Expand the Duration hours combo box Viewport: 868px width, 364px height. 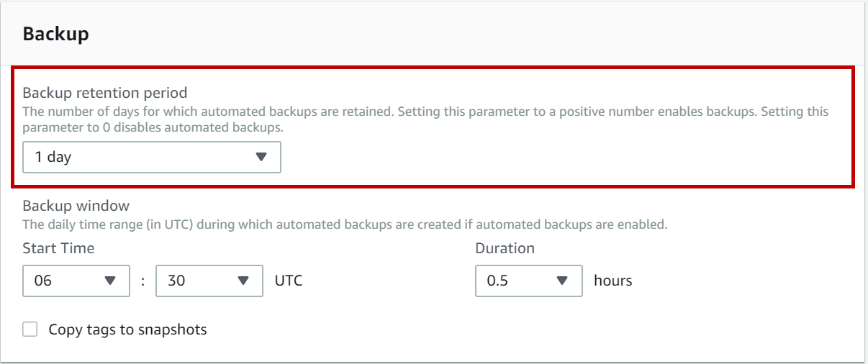(x=528, y=281)
